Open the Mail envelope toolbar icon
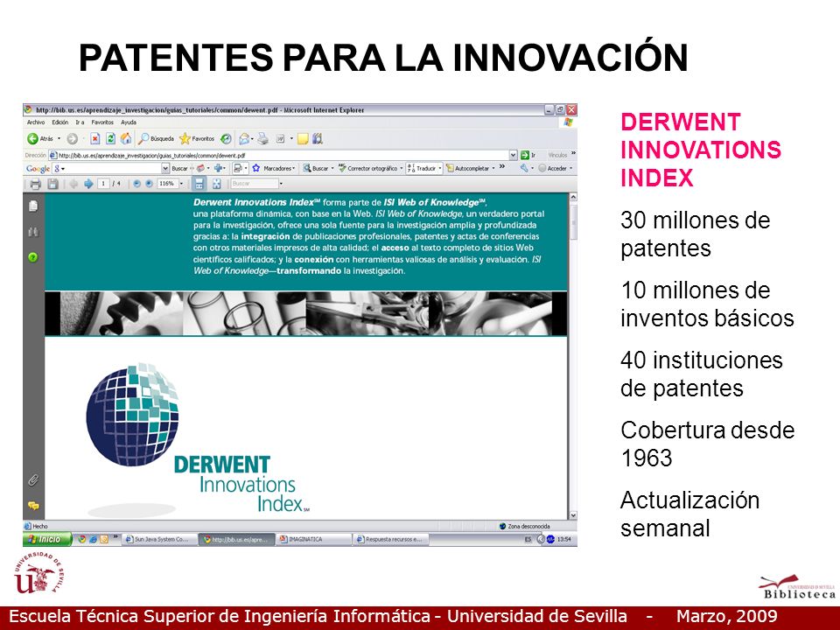 244,139
